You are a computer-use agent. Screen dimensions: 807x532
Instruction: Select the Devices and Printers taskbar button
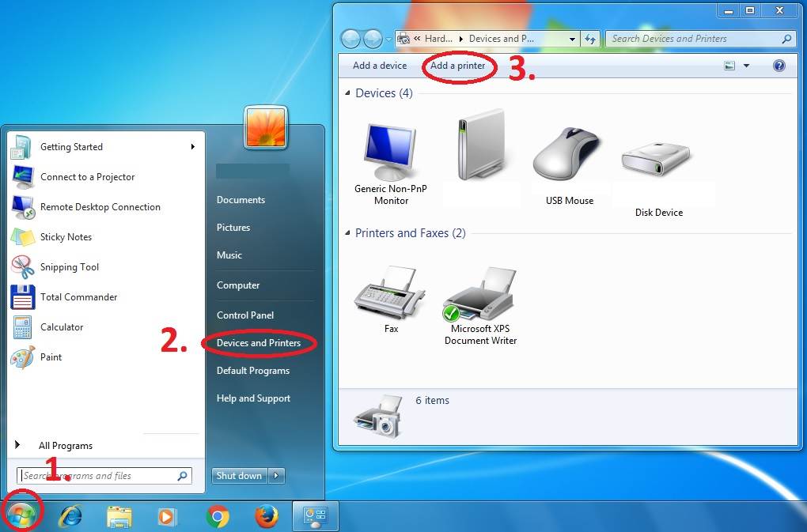click(315, 516)
